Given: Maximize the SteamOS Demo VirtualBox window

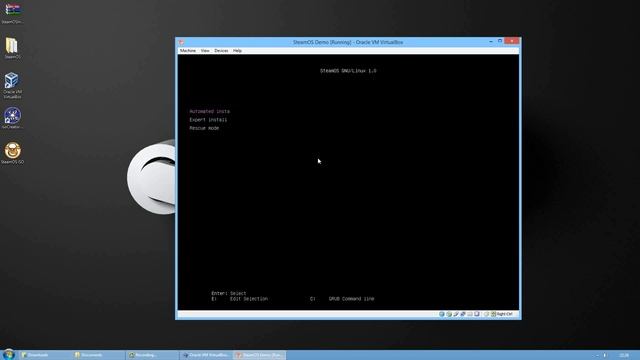Looking at the screenshot, I should click(x=500, y=41).
